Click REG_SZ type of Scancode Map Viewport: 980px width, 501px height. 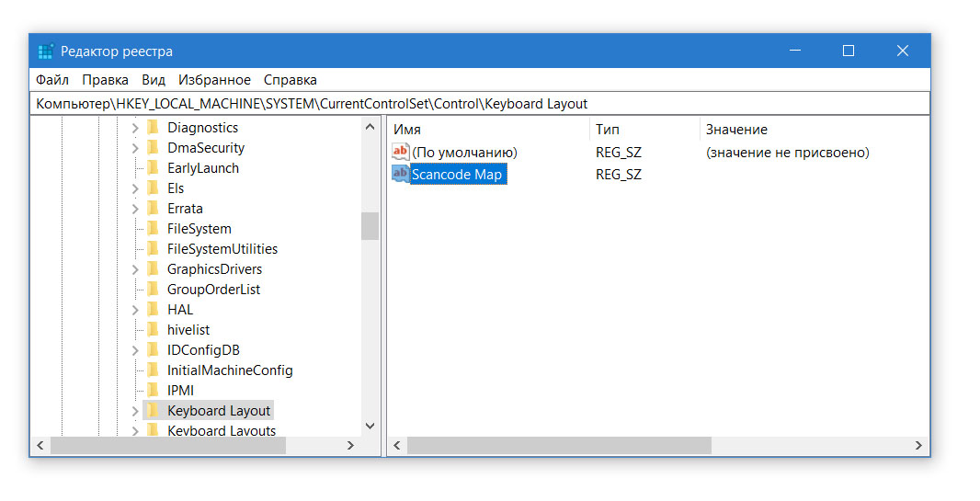[x=618, y=175]
